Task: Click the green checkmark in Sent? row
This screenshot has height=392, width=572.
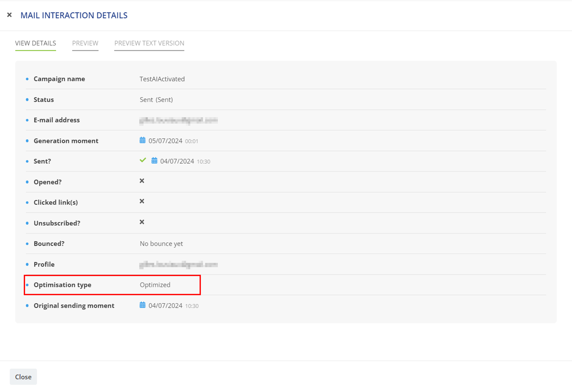Action: tap(143, 160)
